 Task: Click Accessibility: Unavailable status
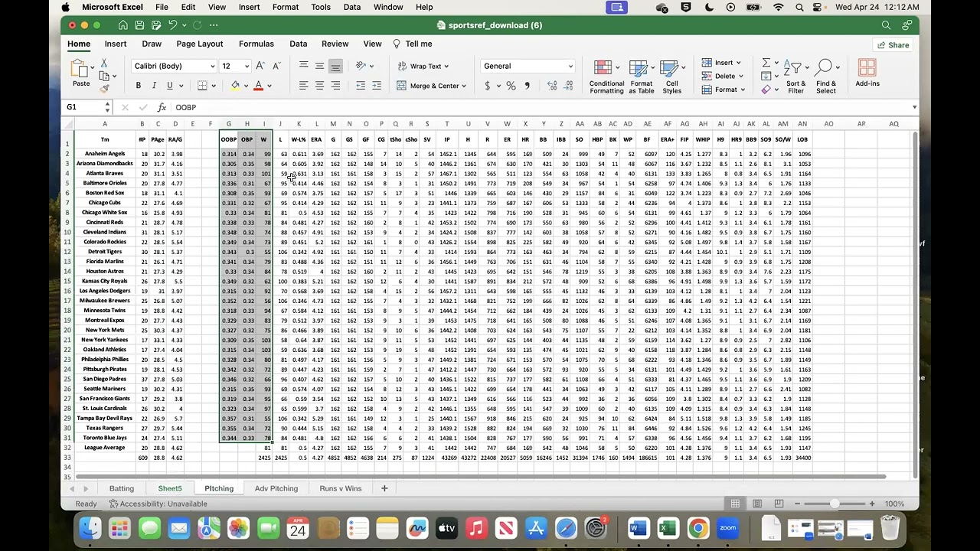click(x=158, y=504)
